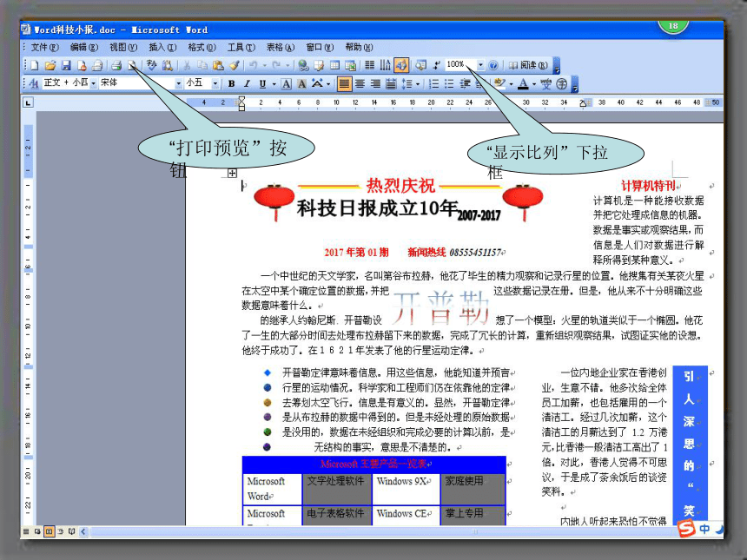Print the document with the printer icon
Screen dimensions: 747x560
click(116, 65)
